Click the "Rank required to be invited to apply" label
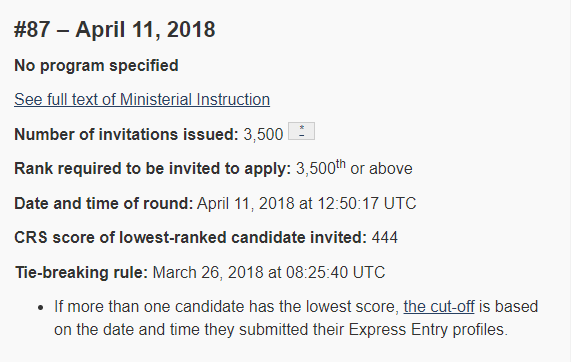The image size is (571, 362). pos(153,169)
